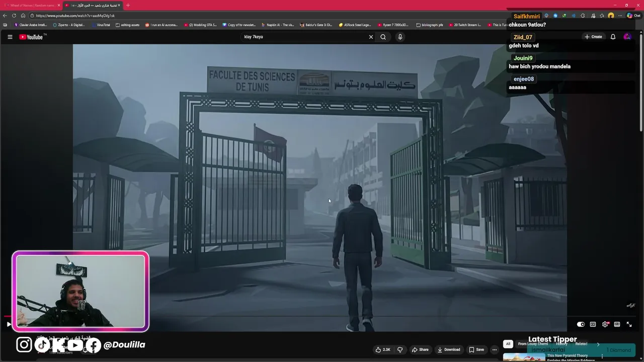Open '(2) Modding GTA S...' bookmark
This screenshot has width=644, height=362.
200,25
